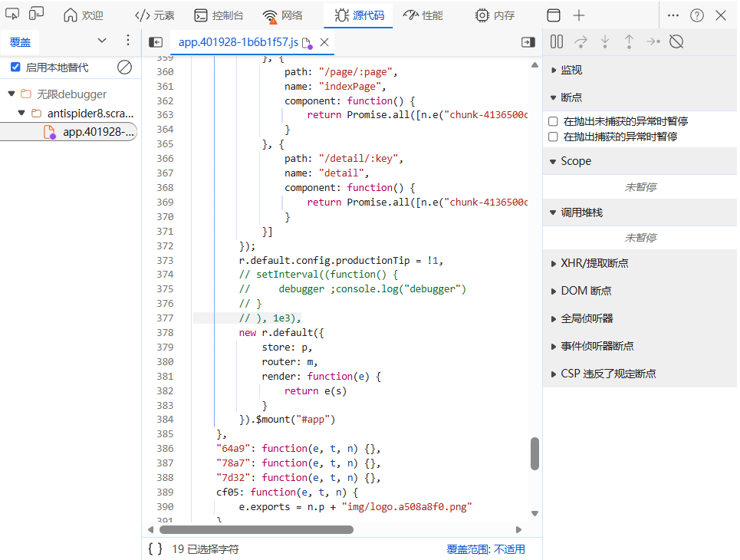
Task: Click the inspect element picker icon
Action: click(x=12, y=15)
